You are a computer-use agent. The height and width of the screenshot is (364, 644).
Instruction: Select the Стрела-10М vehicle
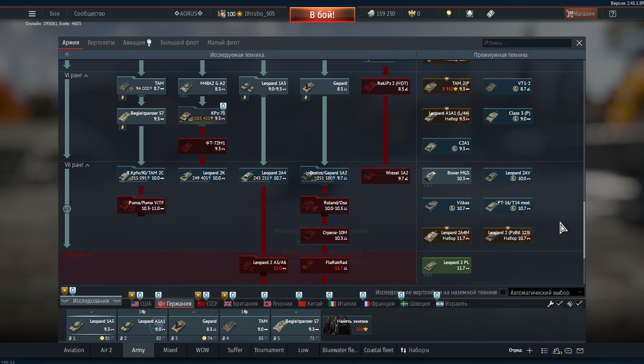coord(324,235)
